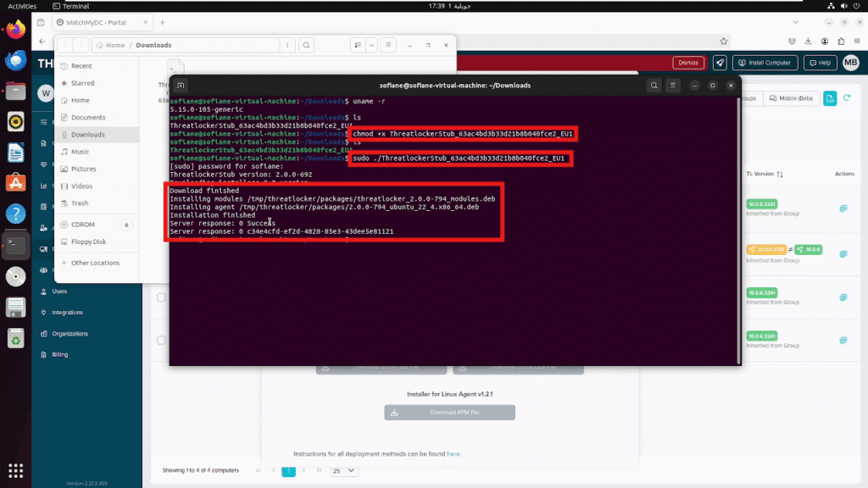The width and height of the screenshot is (868, 488).
Task: Open Firefox extensions icon
Action: tap(841, 41)
